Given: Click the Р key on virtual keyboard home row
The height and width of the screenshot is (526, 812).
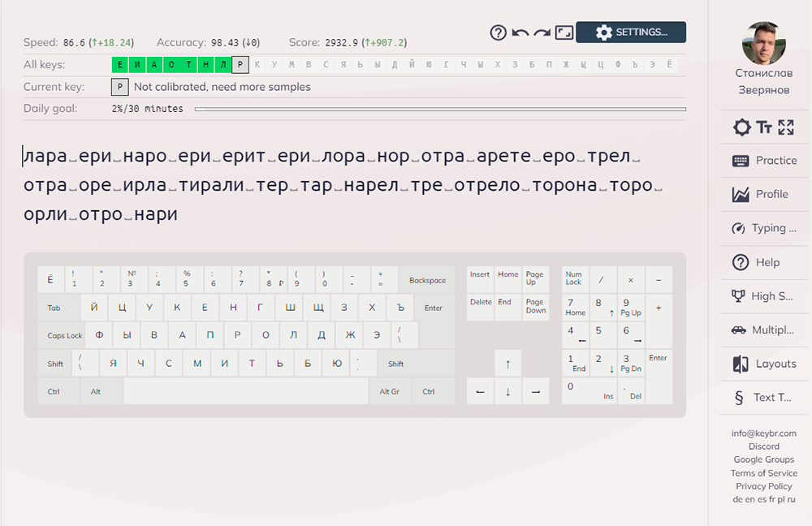Looking at the screenshot, I should pyautogui.click(x=238, y=335).
